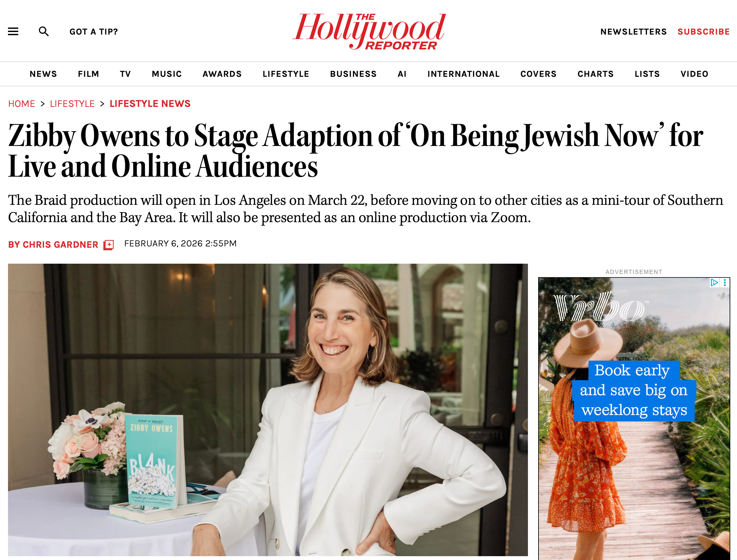Click the Zibby Owens article photo
Viewport: 737px width, 560px height.
268,410
